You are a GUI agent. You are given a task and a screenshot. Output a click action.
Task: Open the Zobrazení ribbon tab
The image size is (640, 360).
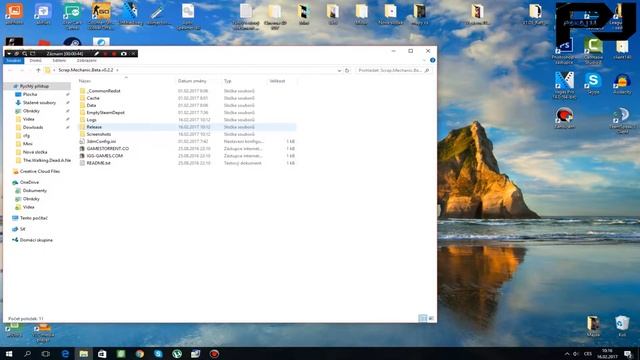(x=87, y=60)
